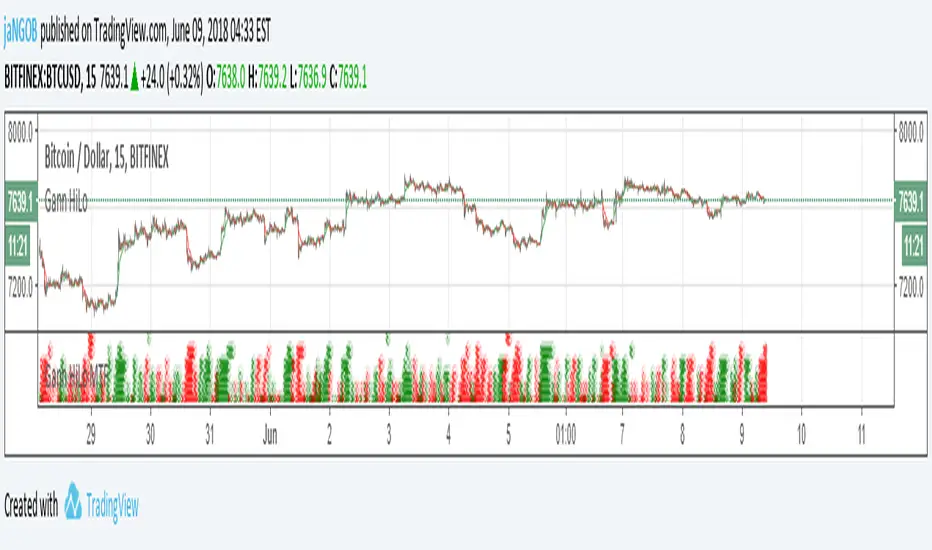Click the 10 date marker on time axis
This screenshot has height=550, width=932.
click(801, 435)
